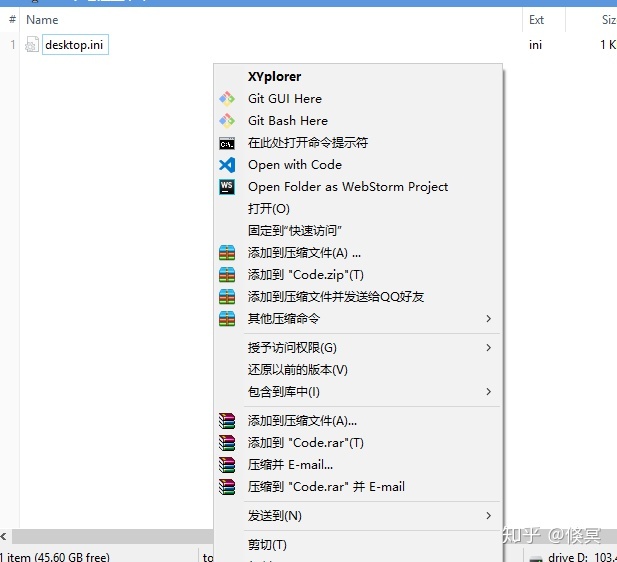Select Git Bash Here
This screenshot has height=562, width=617.
coord(358,121)
